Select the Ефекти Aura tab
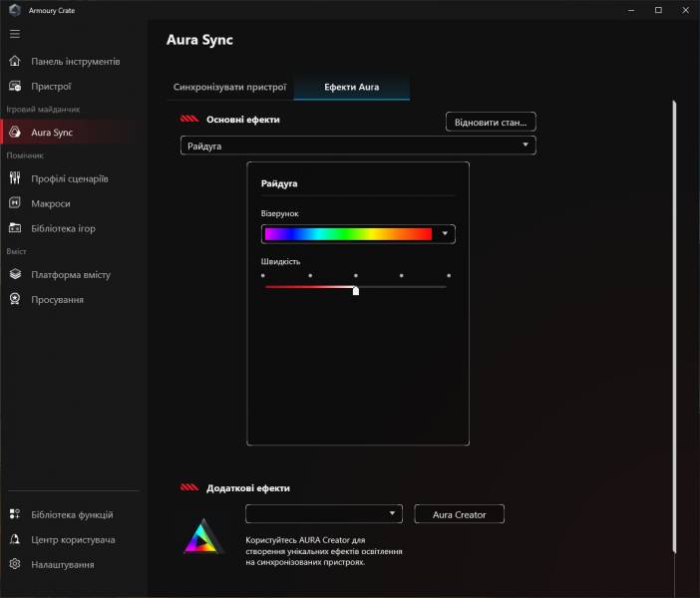The height and width of the screenshot is (598, 700). (351, 87)
